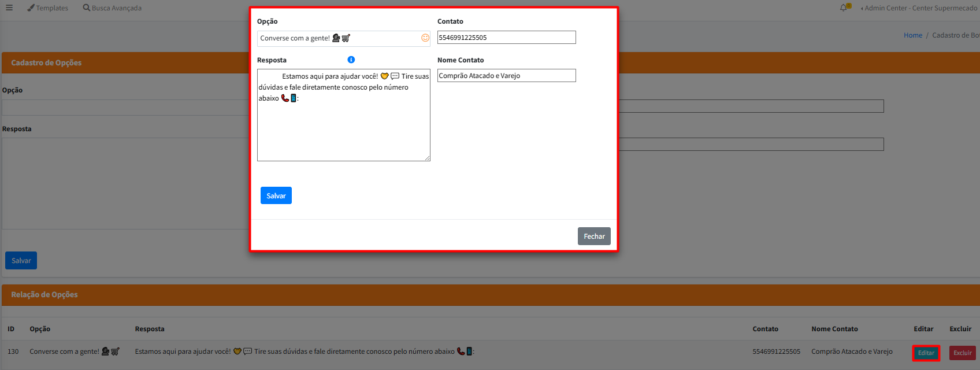Delete option 130 with Excluir
Viewport: 980px width, 370px height.
(x=962, y=353)
